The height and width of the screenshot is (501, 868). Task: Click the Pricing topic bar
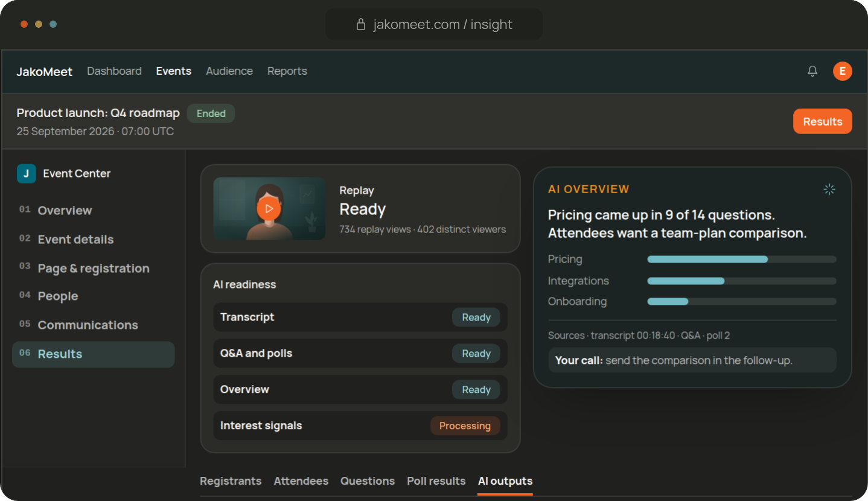click(x=742, y=260)
